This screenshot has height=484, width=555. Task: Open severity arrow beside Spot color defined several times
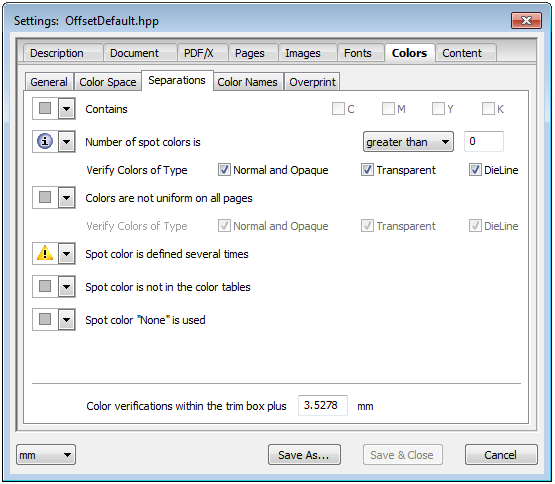pyautogui.click(x=67, y=254)
